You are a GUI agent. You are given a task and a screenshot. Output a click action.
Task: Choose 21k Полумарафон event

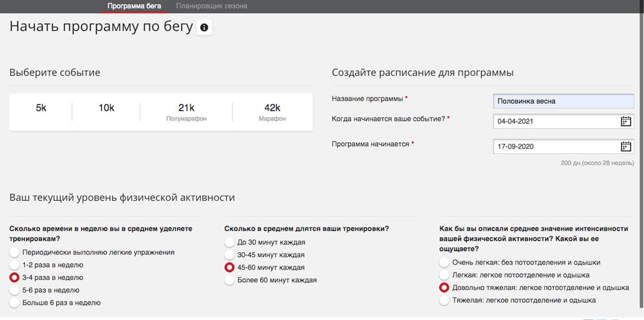pos(186,112)
